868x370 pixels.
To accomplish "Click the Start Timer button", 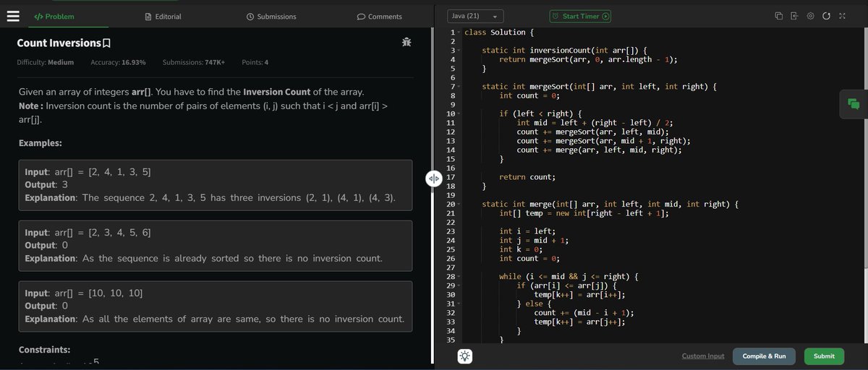I will [580, 16].
